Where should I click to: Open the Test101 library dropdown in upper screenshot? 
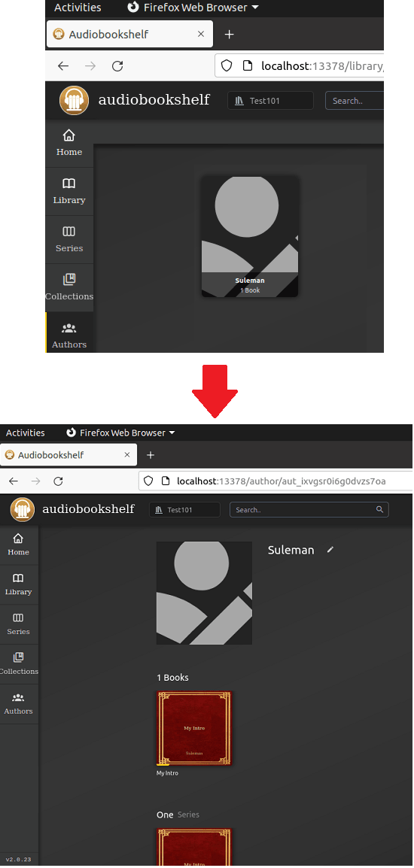tap(270, 101)
